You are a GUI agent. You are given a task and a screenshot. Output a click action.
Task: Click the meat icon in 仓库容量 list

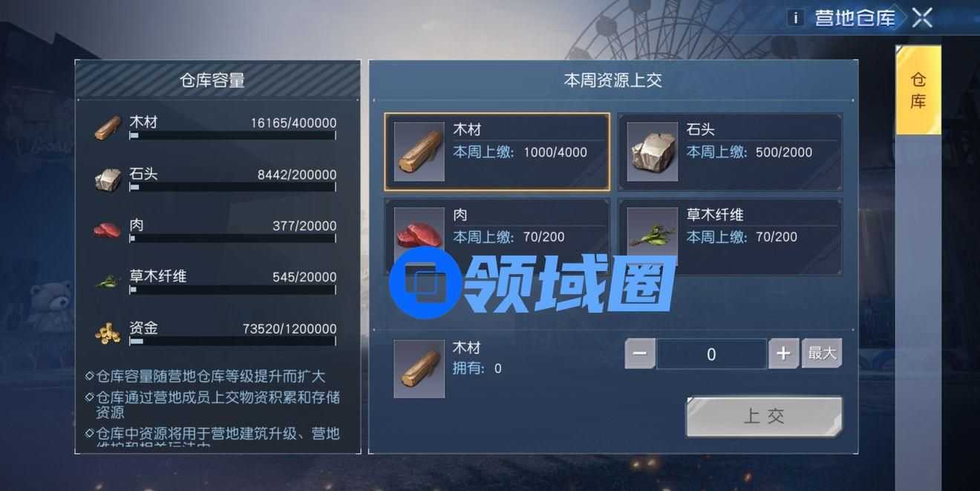[108, 230]
